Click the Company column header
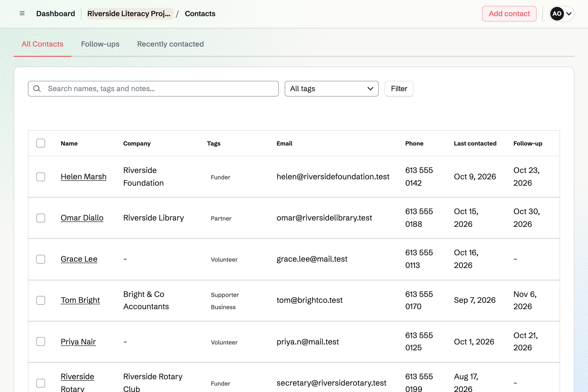The height and width of the screenshot is (392, 588). 137,143
